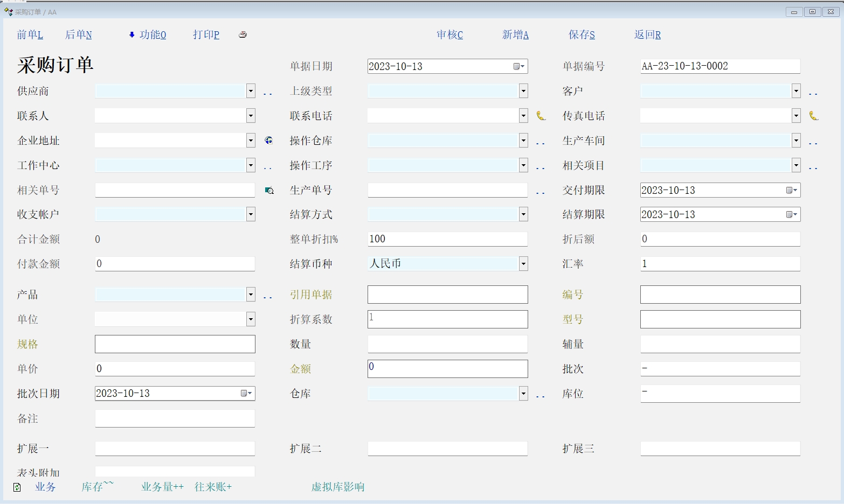Click into the 备注 remarks field
Image resolution: width=844 pixels, height=504 pixels.
175,418
